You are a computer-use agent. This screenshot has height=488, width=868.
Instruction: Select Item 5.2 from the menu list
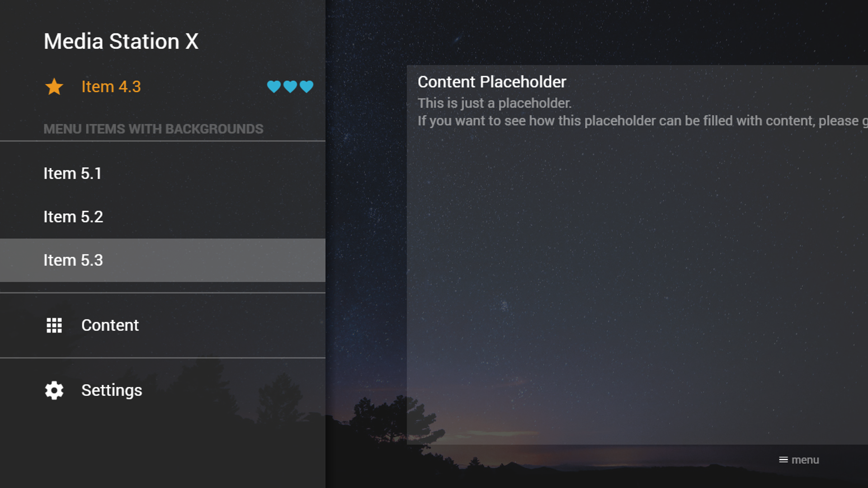click(73, 216)
